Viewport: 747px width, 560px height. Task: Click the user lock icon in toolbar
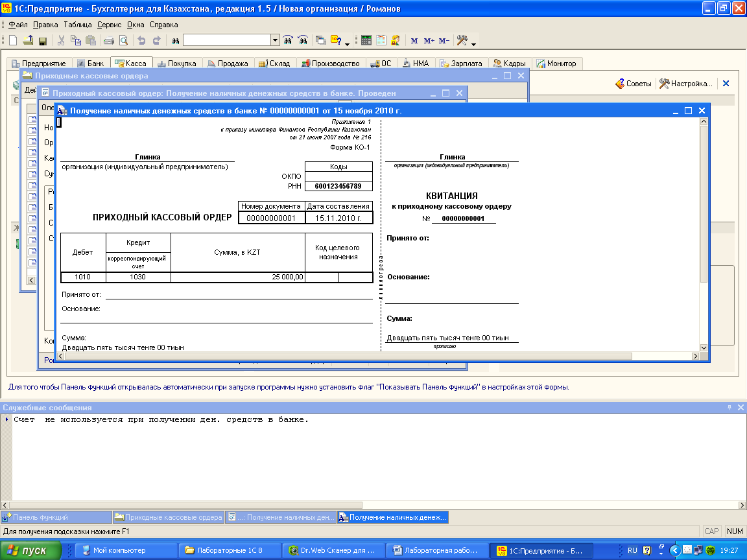click(396, 40)
